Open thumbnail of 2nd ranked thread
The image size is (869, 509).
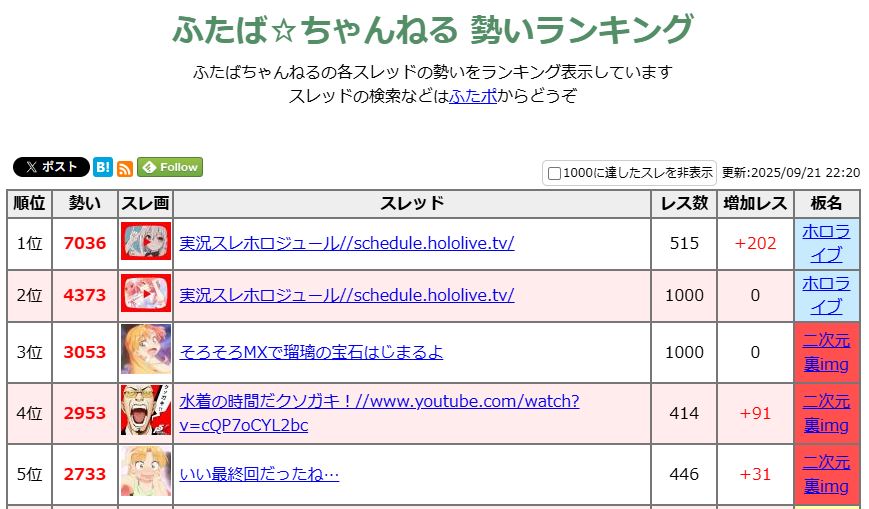[145, 295]
